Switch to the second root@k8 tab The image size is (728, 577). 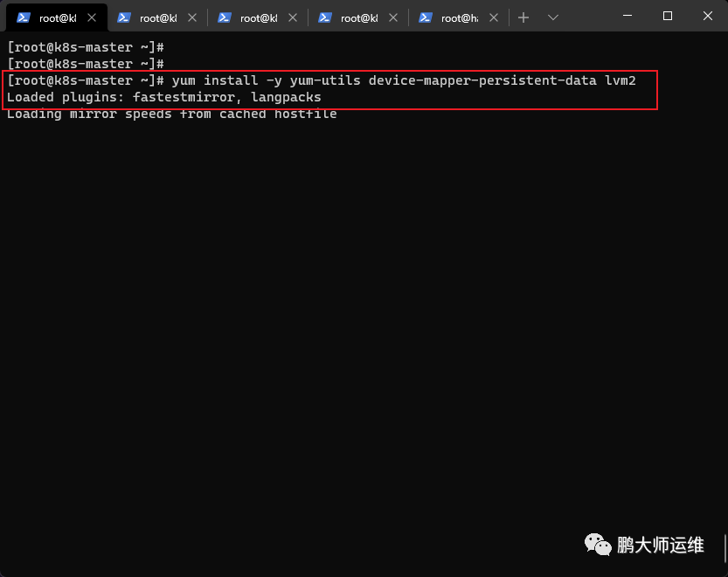tap(158, 17)
